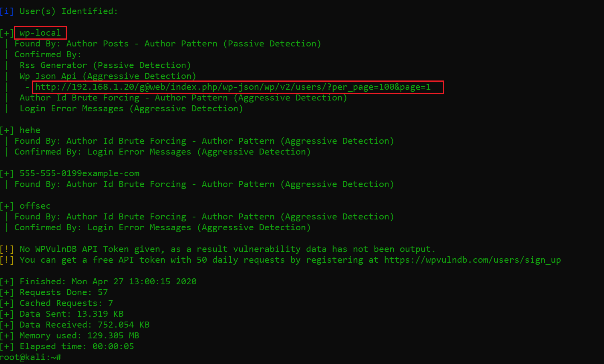Click the [+] marker beside wp-local

tap(7, 33)
